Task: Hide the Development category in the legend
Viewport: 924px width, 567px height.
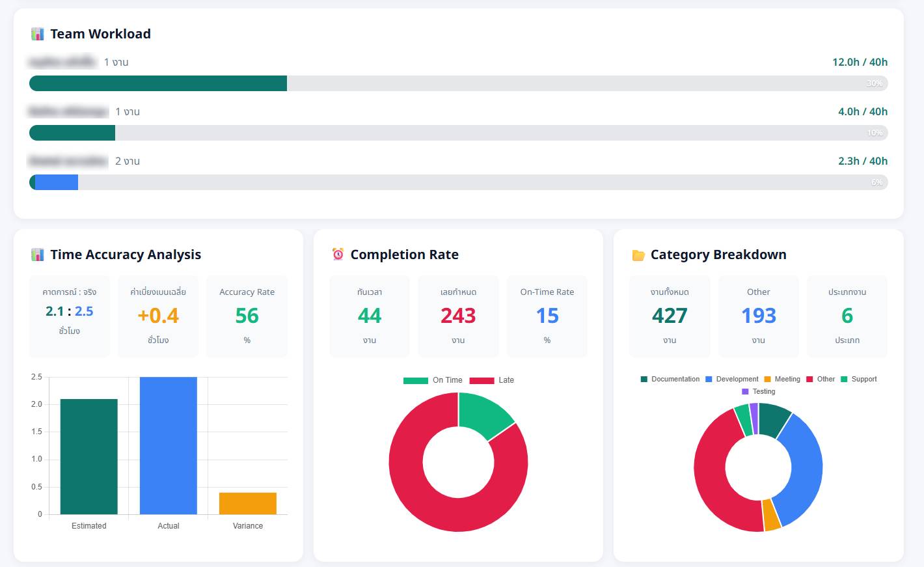Action: (731, 379)
